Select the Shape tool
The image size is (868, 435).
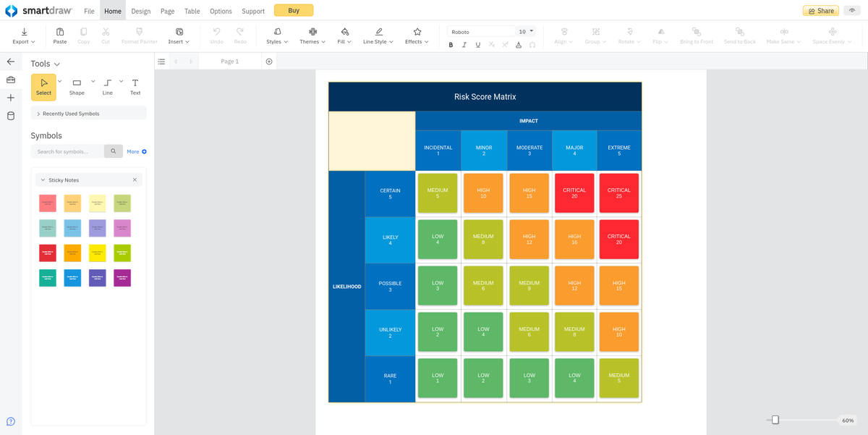point(76,87)
